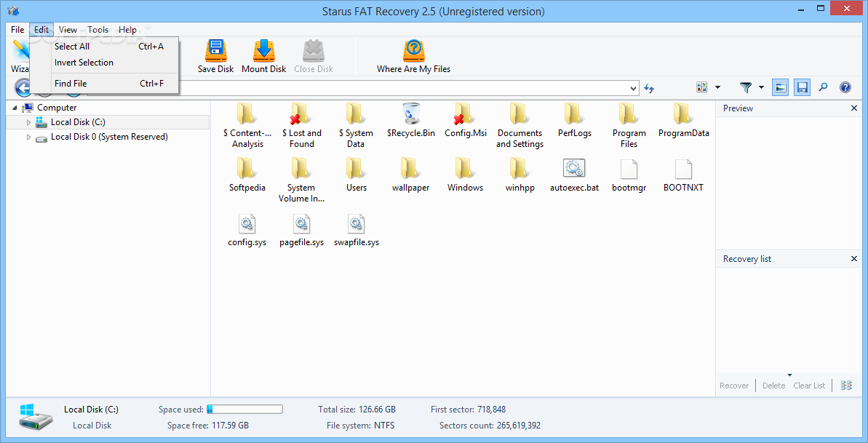Select the BOOTNXT file
The height and width of the screenshot is (443, 868).
684,175
